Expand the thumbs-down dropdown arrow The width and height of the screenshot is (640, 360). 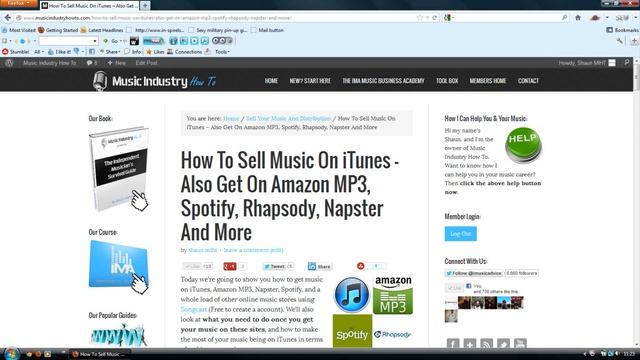pyautogui.click(x=83, y=52)
